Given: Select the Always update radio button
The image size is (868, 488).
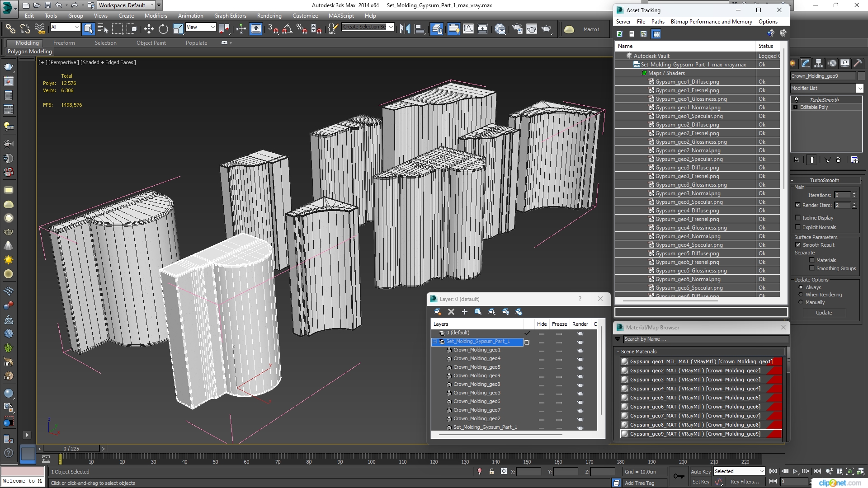Looking at the screenshot, I should coord(801,287).
